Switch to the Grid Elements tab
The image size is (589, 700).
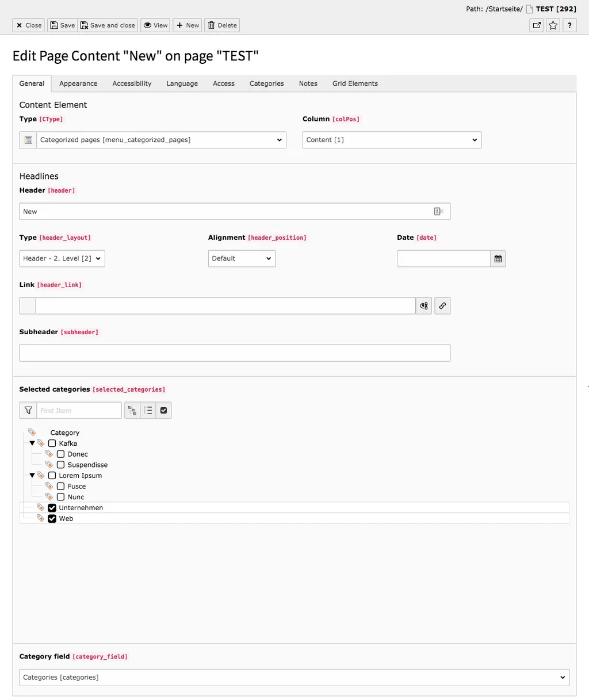[354, 83]
